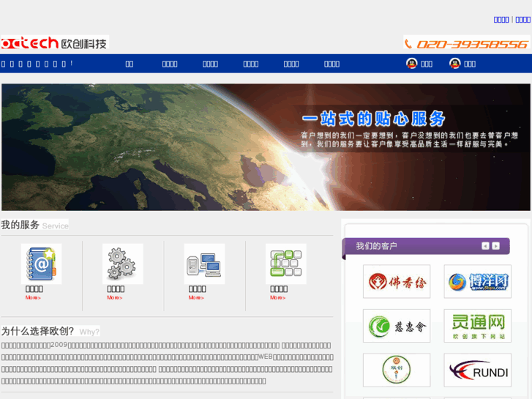This screenshot has width=532, height=399.
Task: Open the 慈惠會 client logo
Action: coord(397,326)
